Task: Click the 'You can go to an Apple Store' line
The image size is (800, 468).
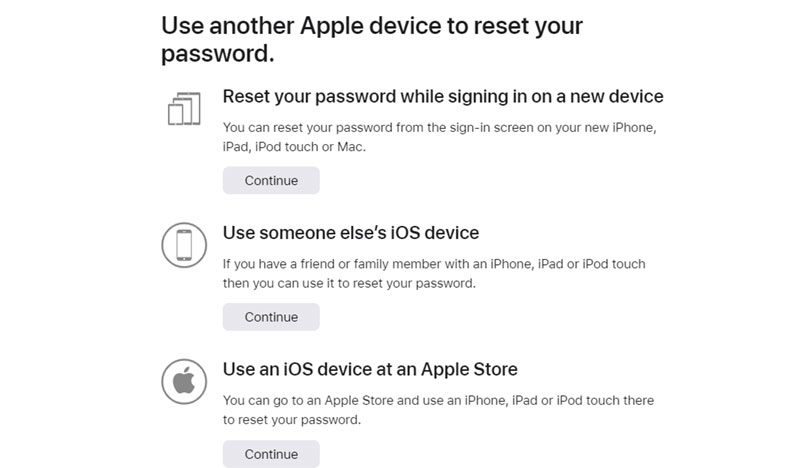Action: pyautogui.click(x=438, y=400)
